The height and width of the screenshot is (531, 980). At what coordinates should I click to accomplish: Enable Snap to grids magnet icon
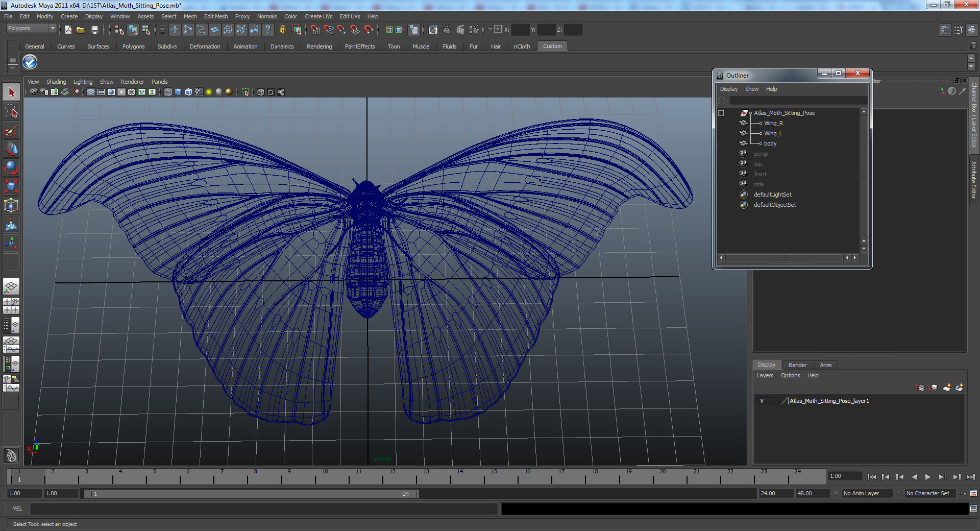point(315,30)
